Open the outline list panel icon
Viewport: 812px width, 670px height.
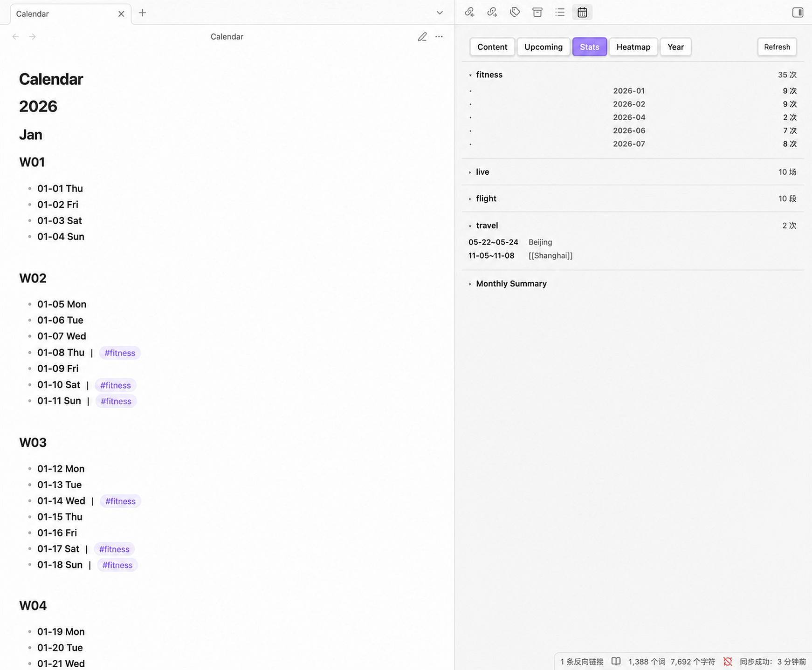click(x=560, y=13)
